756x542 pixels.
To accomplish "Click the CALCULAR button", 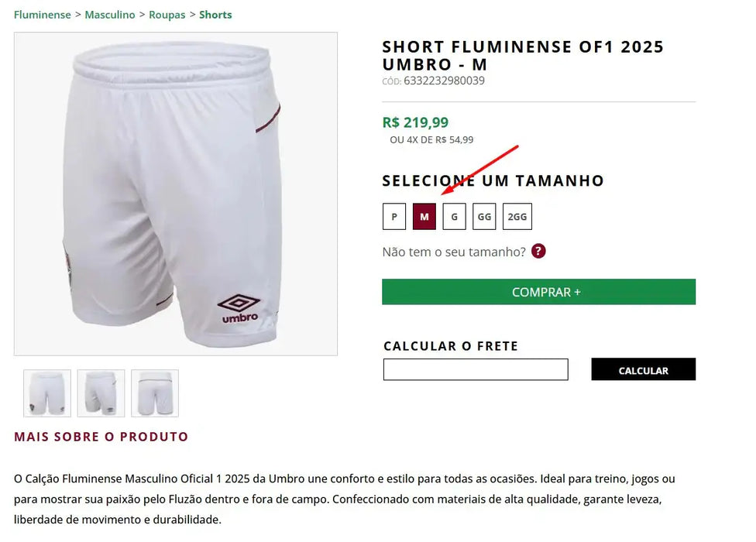I will [x=643, y=369].
